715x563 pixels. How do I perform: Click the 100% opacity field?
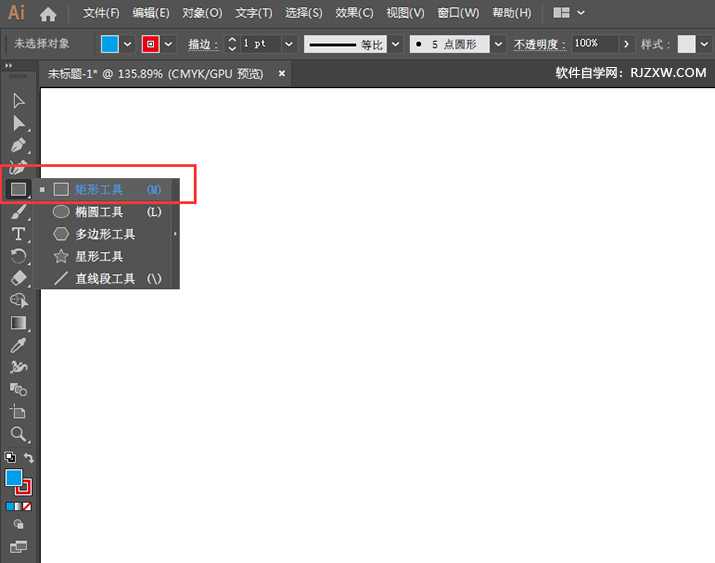pos(595,44)
